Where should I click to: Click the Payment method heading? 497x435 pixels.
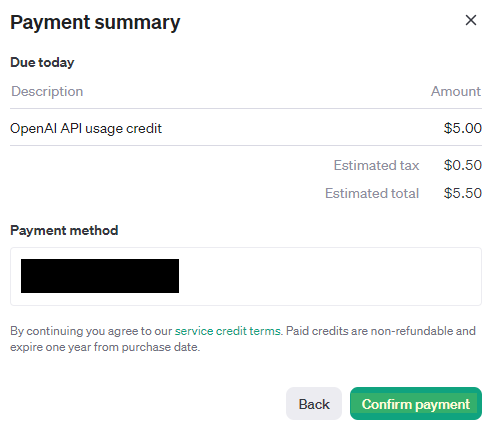(x=64, y=230)
